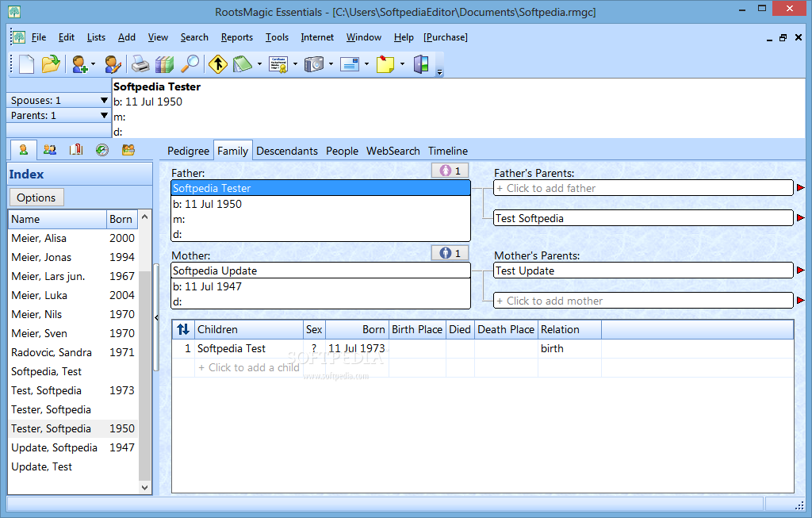Click father's families count button
The width and height of the screenshot is (812, 518).
(x=450, y=171)
